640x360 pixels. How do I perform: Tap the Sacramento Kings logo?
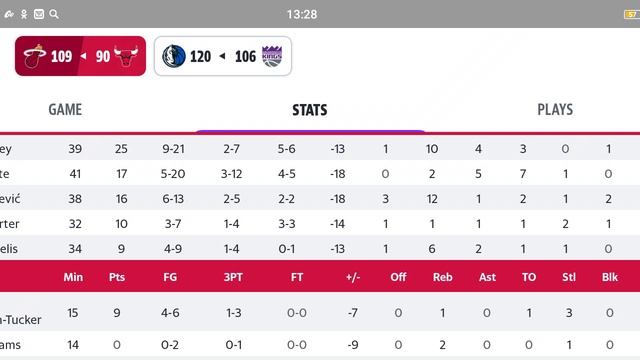click(x=272, y=56)
